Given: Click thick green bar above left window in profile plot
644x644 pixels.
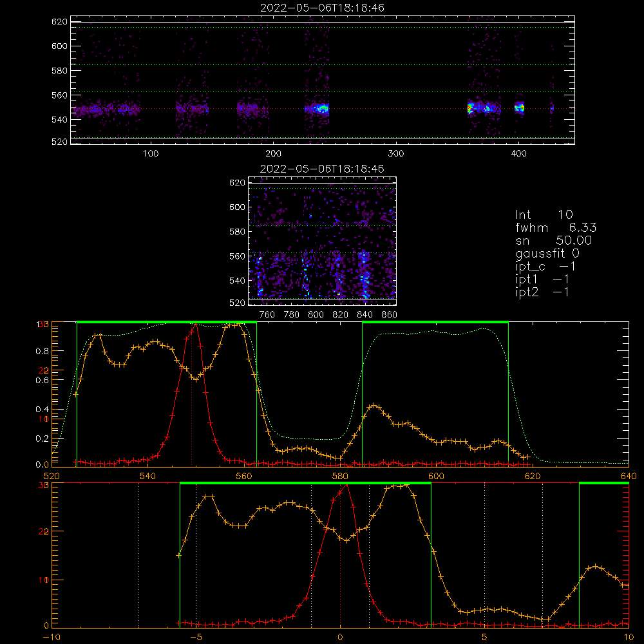Looking at the screenshot, I should (x=167, y=323).
